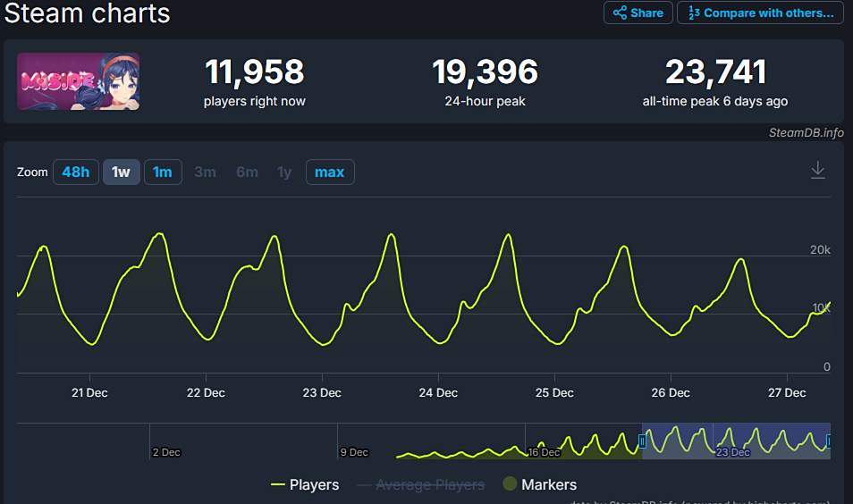Toggle the Markers legend series
The height and width of the screenshot is (504, 853).
[x=540, y=484]
